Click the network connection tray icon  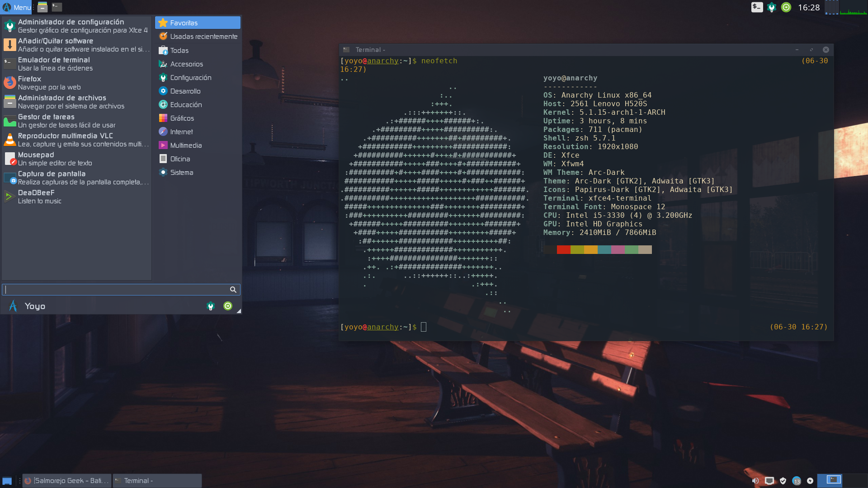pos(769,481)
